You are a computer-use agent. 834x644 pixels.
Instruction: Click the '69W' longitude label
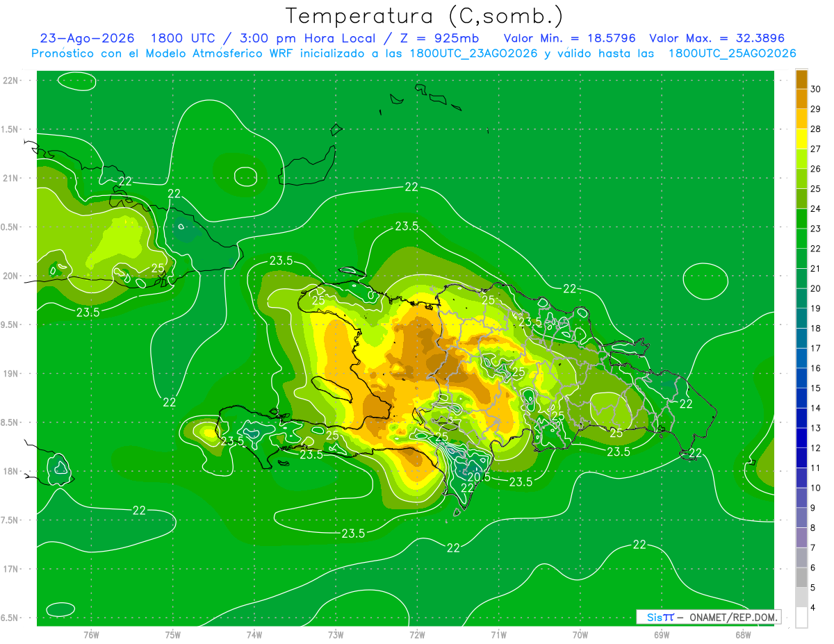[x=662, y=635]
